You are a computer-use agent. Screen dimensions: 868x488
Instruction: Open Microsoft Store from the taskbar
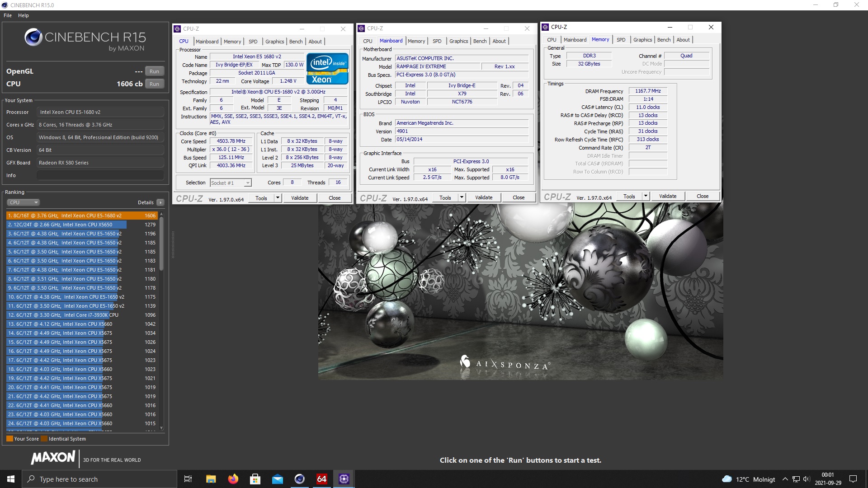tap(255, 479)
